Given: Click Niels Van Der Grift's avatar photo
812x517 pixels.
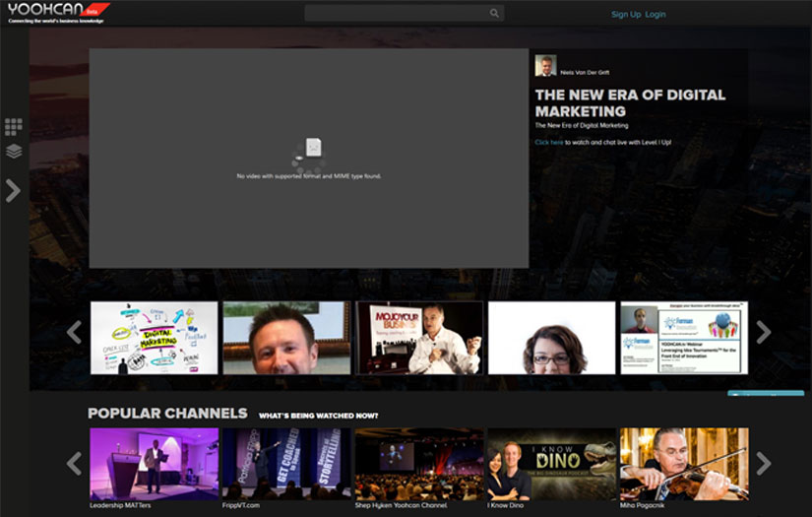Looking at the screenshot, I should pyautogui.click(x=546, y=66).
